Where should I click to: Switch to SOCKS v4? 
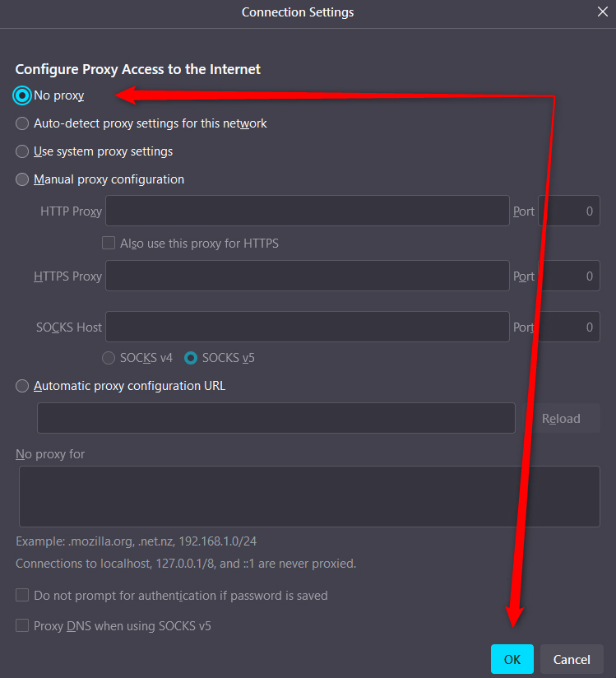(108, 358)
